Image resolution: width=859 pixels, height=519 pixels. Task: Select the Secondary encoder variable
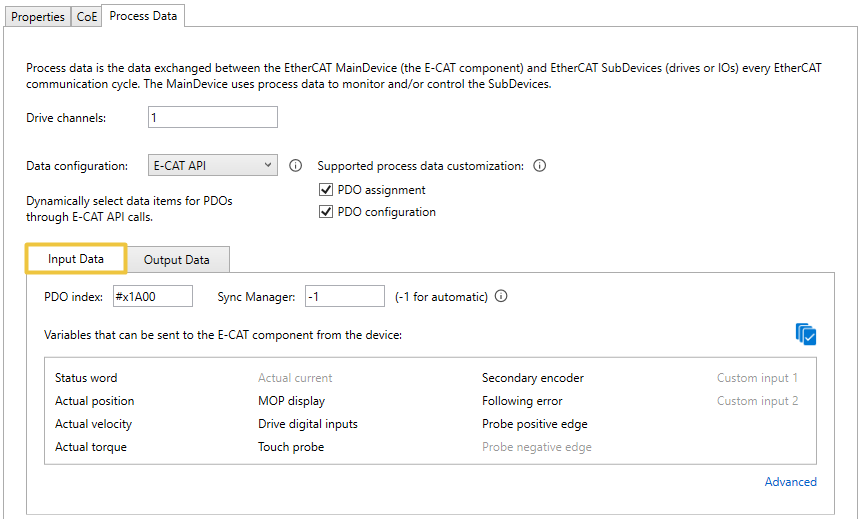click(x=533, y=378)
